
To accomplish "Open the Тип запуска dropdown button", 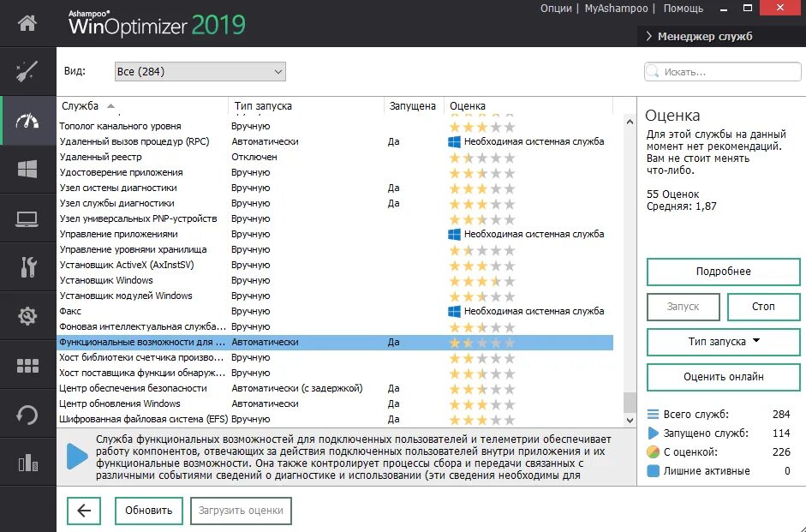I will [x=723, y=342].
